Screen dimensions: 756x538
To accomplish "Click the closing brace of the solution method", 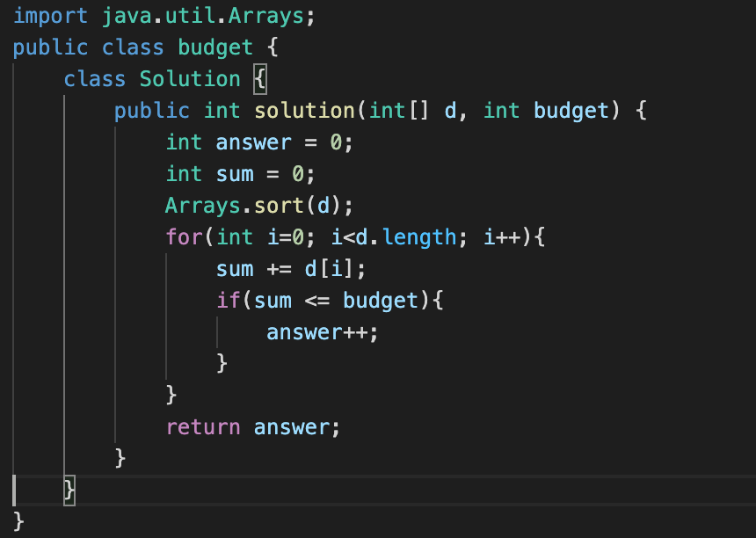I will (x=120, y=459).
